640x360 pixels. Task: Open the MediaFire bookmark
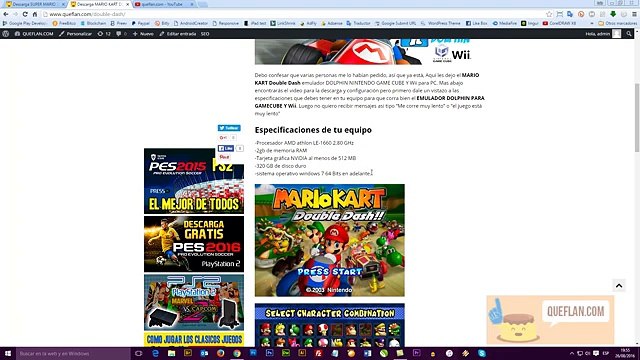(x=505, y=23)
